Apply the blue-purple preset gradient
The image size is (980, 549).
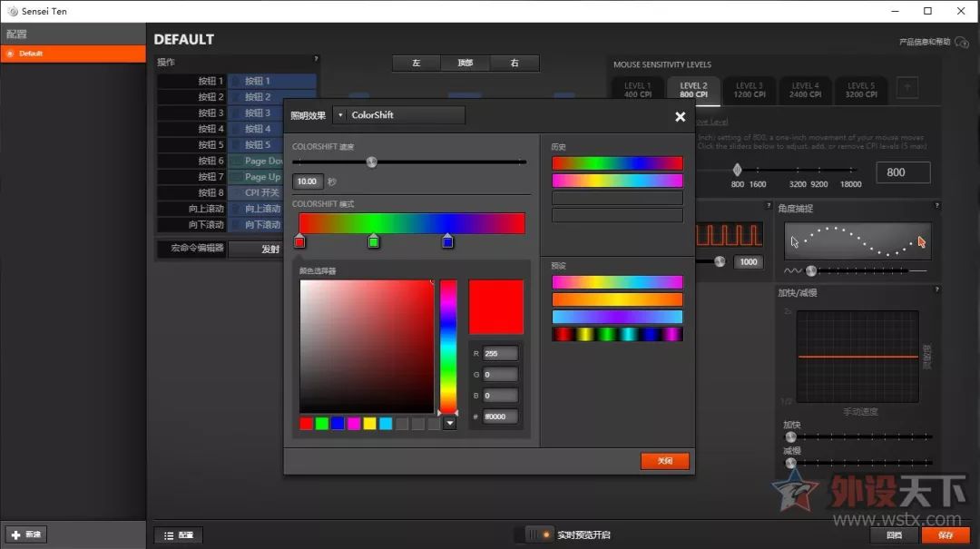pos(618,317)
